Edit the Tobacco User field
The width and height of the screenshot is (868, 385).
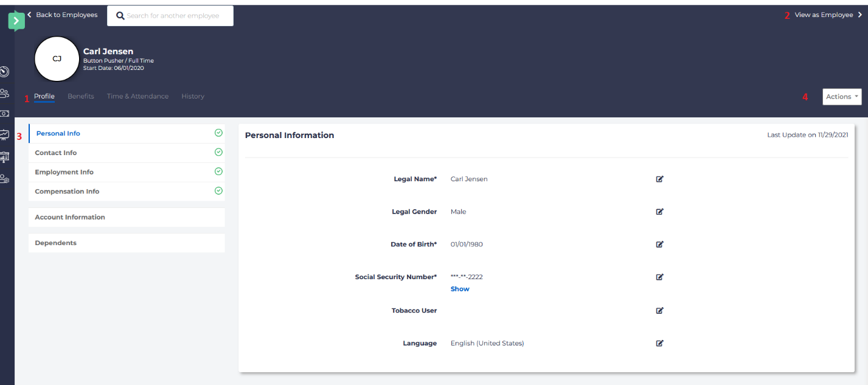659,310
